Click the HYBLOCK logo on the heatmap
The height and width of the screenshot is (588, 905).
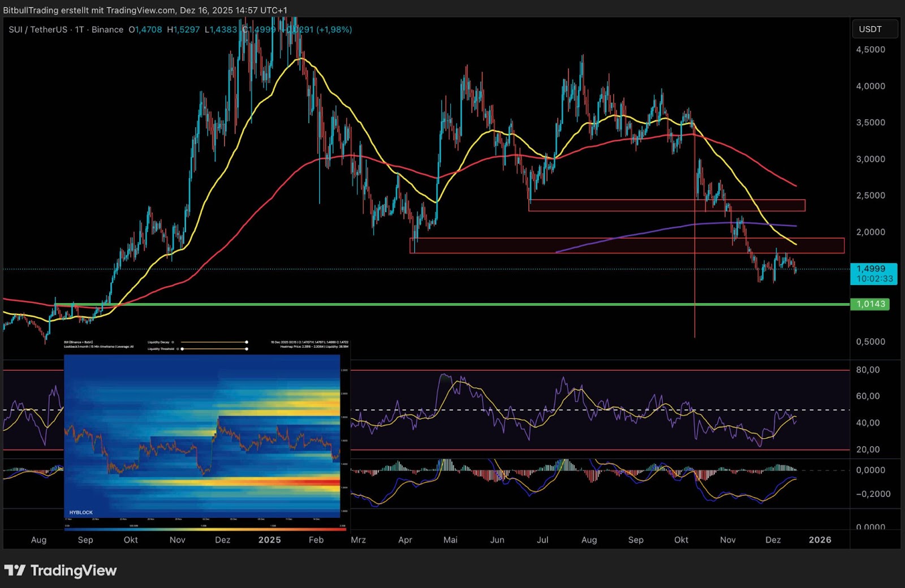(x=81, y=512)
